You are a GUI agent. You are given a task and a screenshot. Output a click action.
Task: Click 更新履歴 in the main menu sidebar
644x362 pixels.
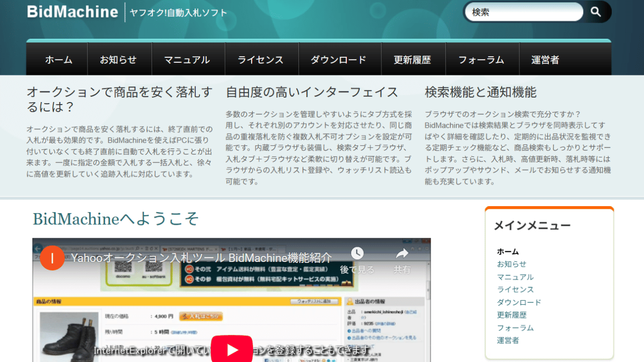pyautogui.click(x=512, y=315)
